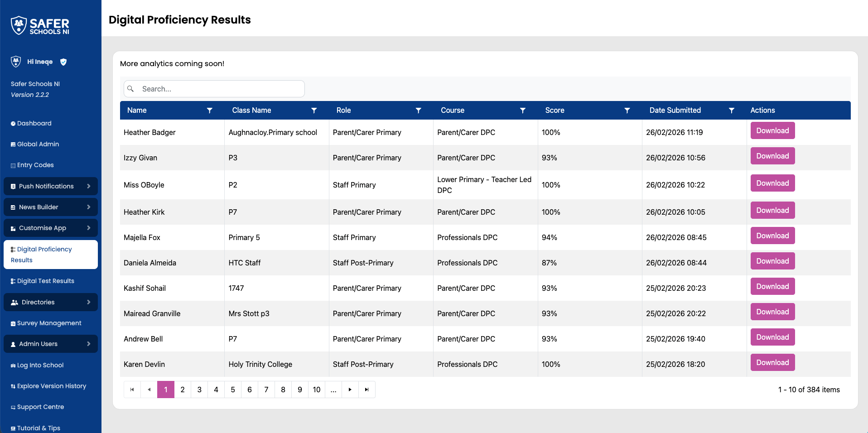Click the Search input field
Viewport: 868px width, 433px height.
point(220,89)
